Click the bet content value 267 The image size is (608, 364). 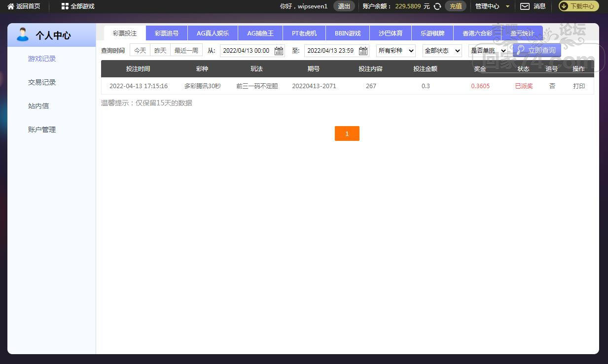371,86
